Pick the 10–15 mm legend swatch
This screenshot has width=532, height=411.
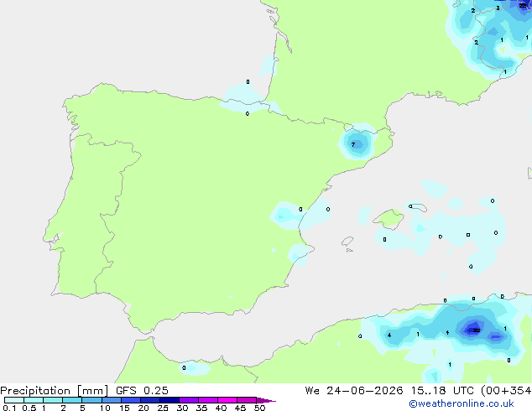coord(111,400)
